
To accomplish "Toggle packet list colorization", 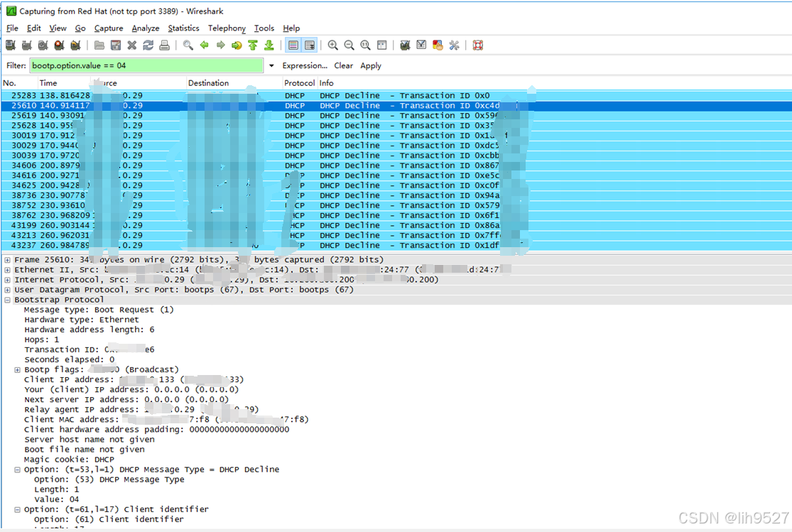I will click(293, 45).
